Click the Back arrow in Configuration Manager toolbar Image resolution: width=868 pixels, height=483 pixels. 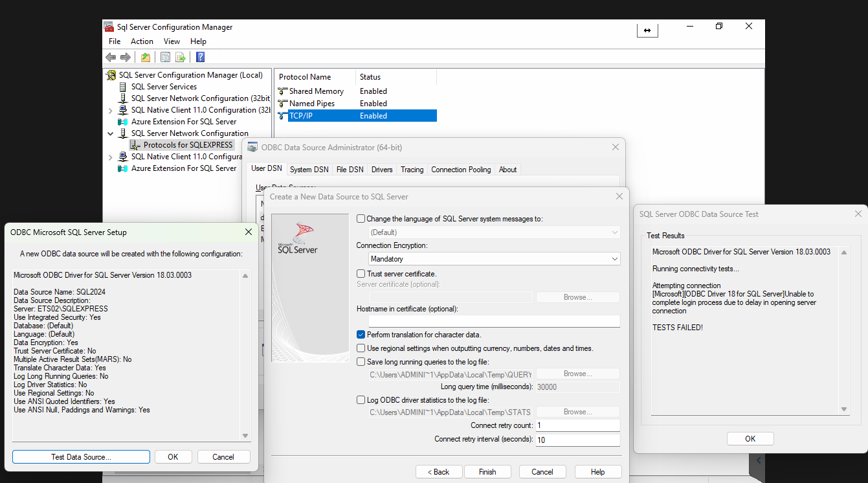click(111, 57)
